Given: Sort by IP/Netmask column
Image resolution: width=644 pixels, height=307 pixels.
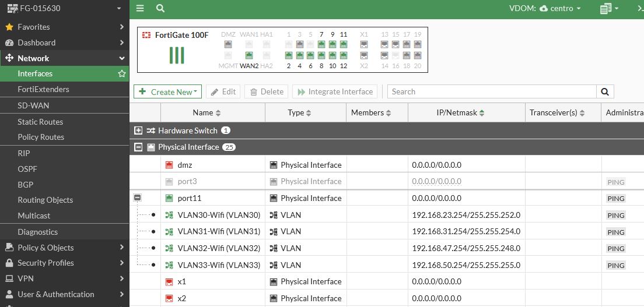Looking at the screenshot, I should pyautogui.click(x=467, y=112).
